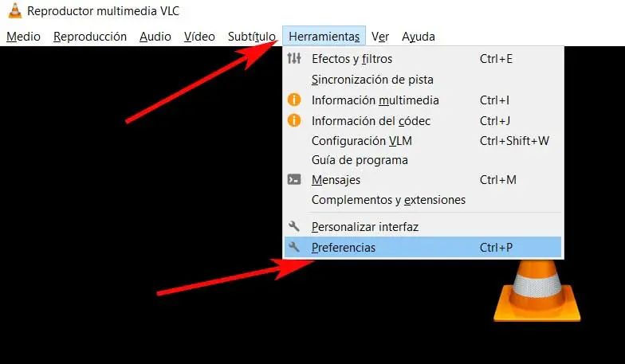Collapse the Herramientas menu
The width and height of the screenshot is (625, 364).
pyautogui.click(x=324, y=37)
